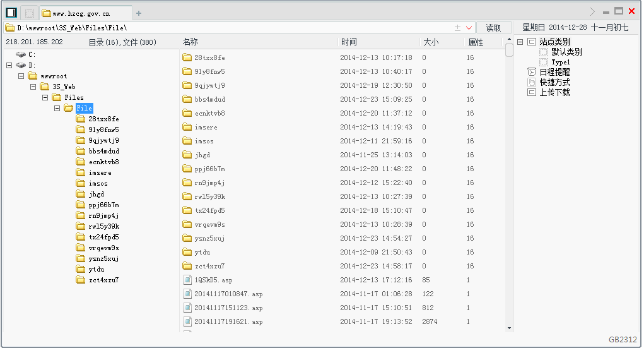Select vrqevm9s in the file list
The height and width of the screenshot is (348, 644).
(x=209, y=225)
